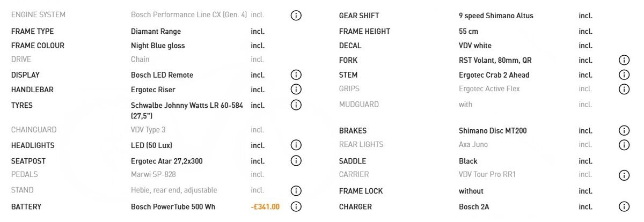Show info for Shimano Disc MT200 brakes
The image size is (644, 222).
624,130
